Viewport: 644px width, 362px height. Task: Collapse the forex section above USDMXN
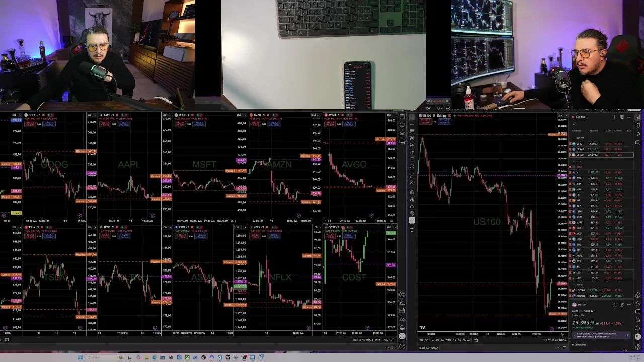click(x=574, y=285)
